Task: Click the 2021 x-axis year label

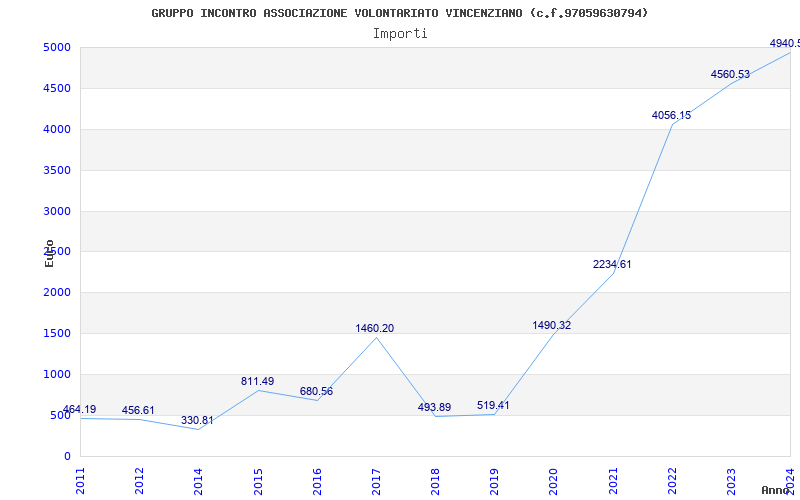Action: [613, 481]
